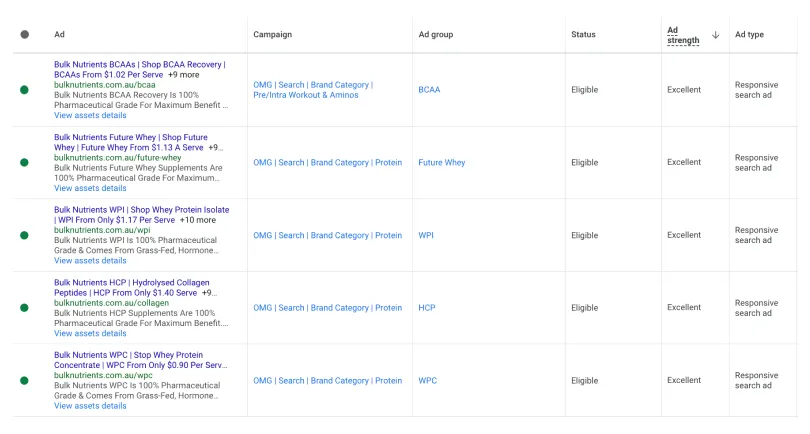Screen dimensions: 810x434
Task: Open Protein campaign link in Future Whey row
Action: click(328, 163)
